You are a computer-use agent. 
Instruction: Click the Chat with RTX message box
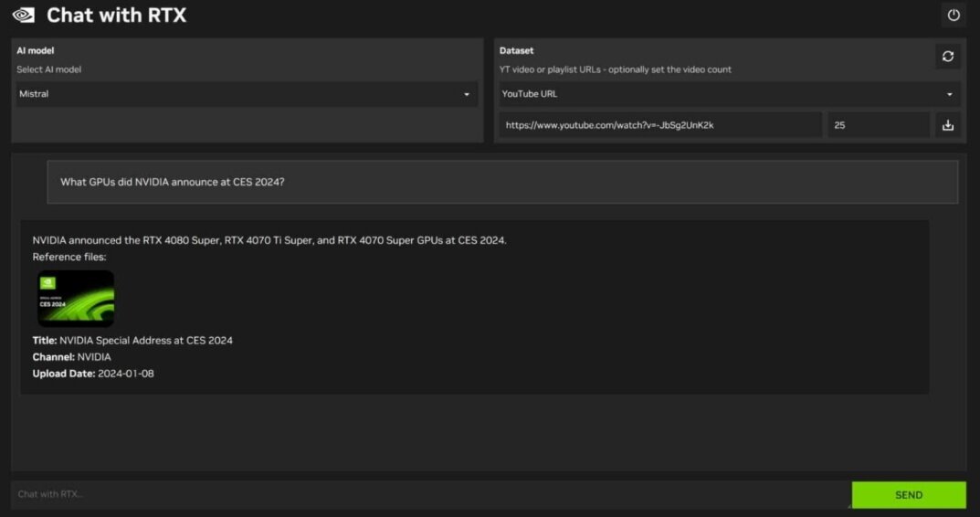click(x=430, y=494)
